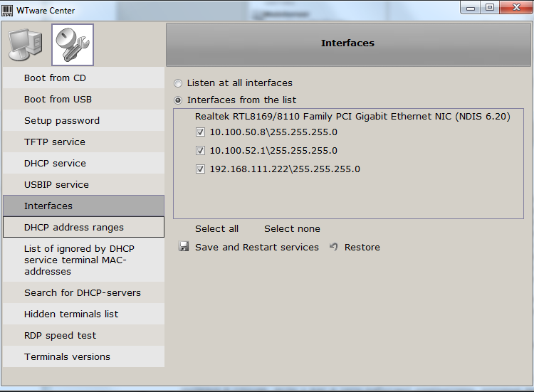
Task: Click the computer terminals icon
Action: point(26,46)
